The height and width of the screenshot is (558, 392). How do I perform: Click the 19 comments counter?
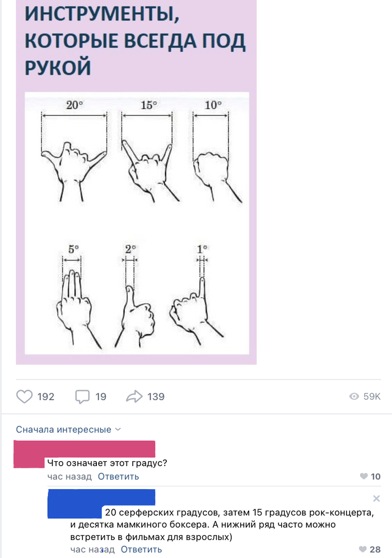pos(101,397)
